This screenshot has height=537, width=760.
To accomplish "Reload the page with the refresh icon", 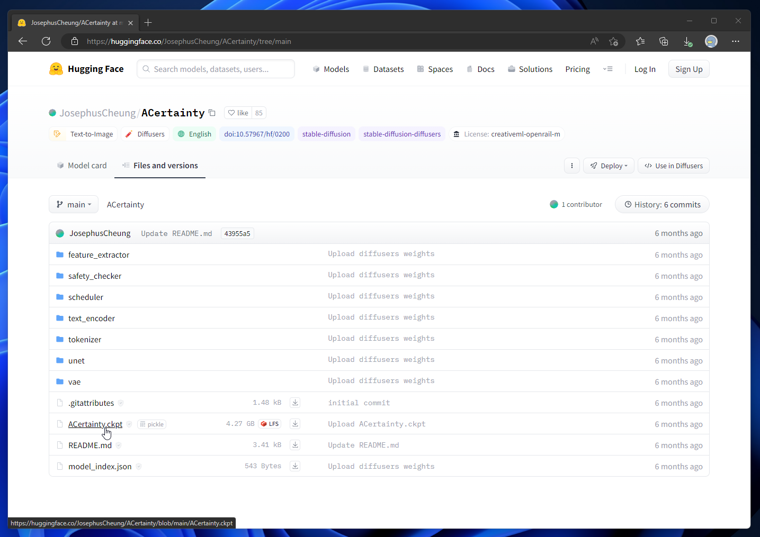I will click(x=46, y=41).
